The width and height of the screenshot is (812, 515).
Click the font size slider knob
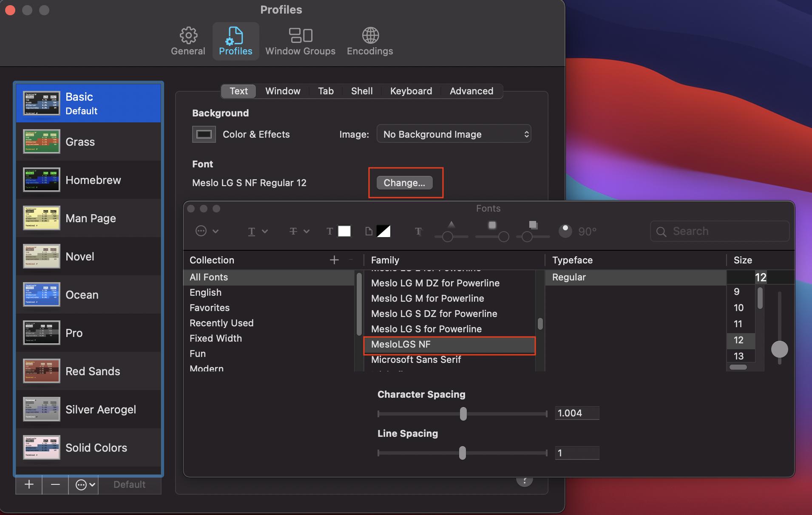point(779,349)
